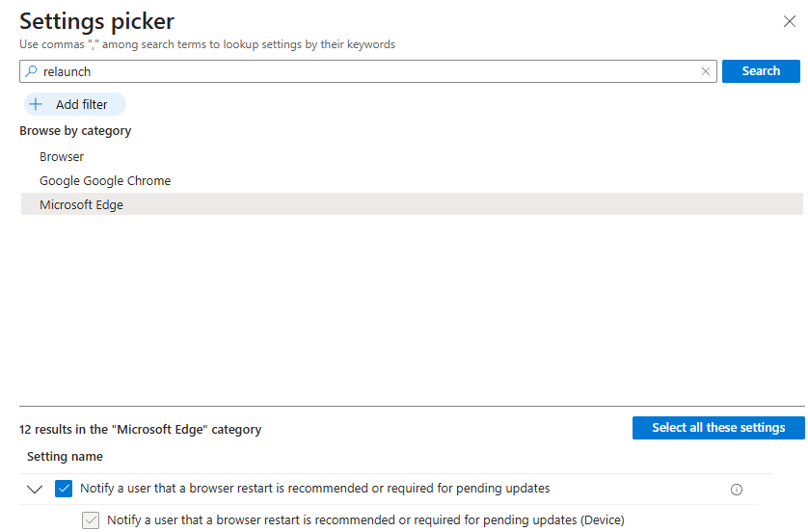Focus the settings search input field
This screenshot has width=808, height=532.
coord(366,71)
